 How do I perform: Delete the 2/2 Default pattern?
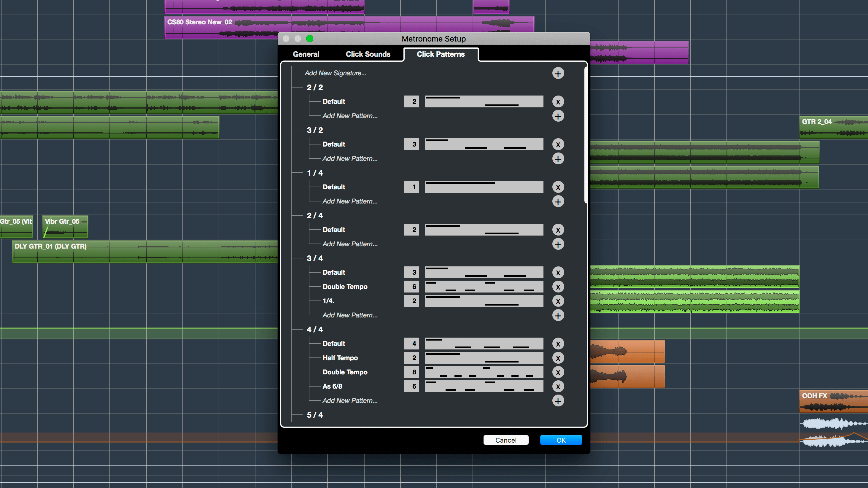click(558, 101)
